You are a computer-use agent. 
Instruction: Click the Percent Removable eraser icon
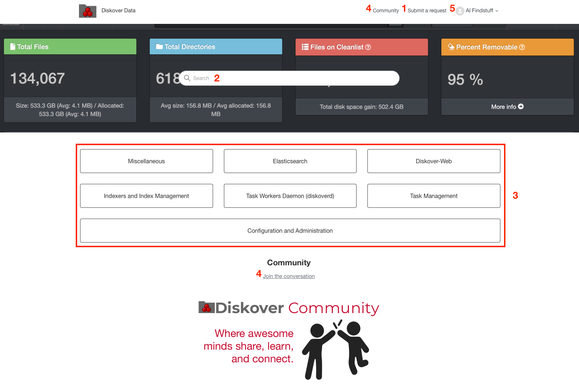click(x=451, y=47)
